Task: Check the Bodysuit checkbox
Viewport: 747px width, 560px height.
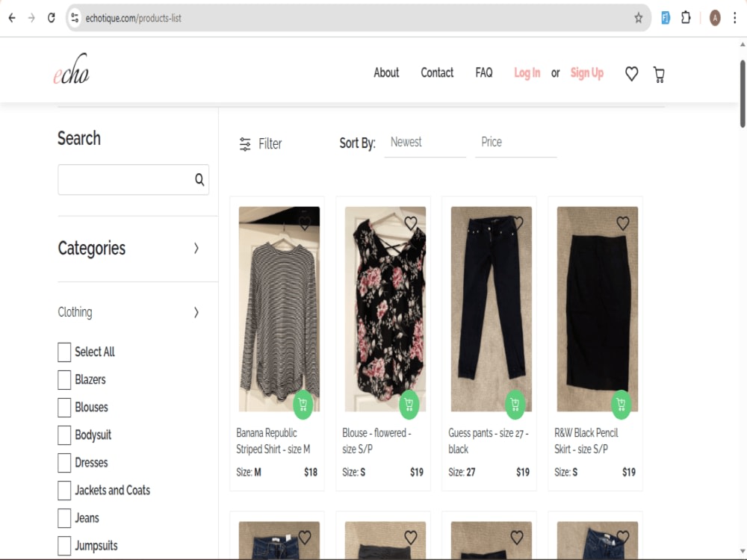Action: [64, 435]
